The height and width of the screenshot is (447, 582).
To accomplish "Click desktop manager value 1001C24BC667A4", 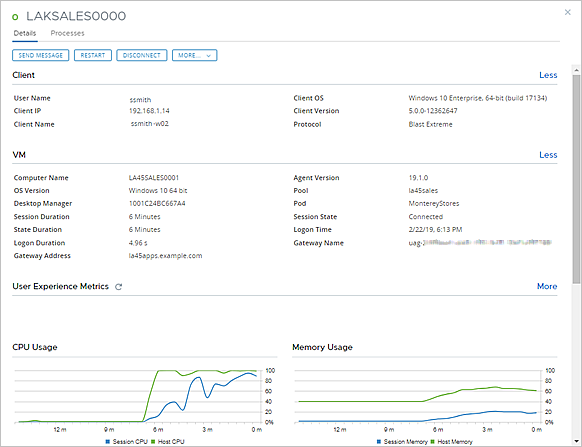I will coord(157,203).
